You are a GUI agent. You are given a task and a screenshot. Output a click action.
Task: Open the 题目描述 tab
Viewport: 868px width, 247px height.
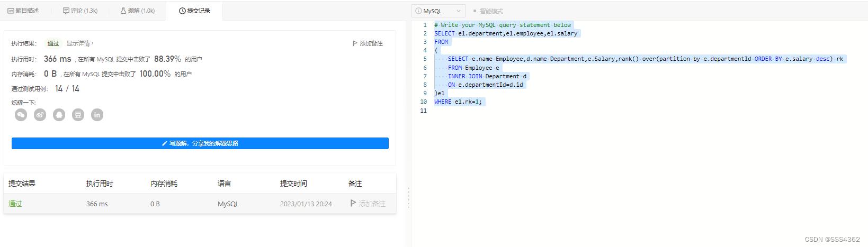click(x=23, y=11)
